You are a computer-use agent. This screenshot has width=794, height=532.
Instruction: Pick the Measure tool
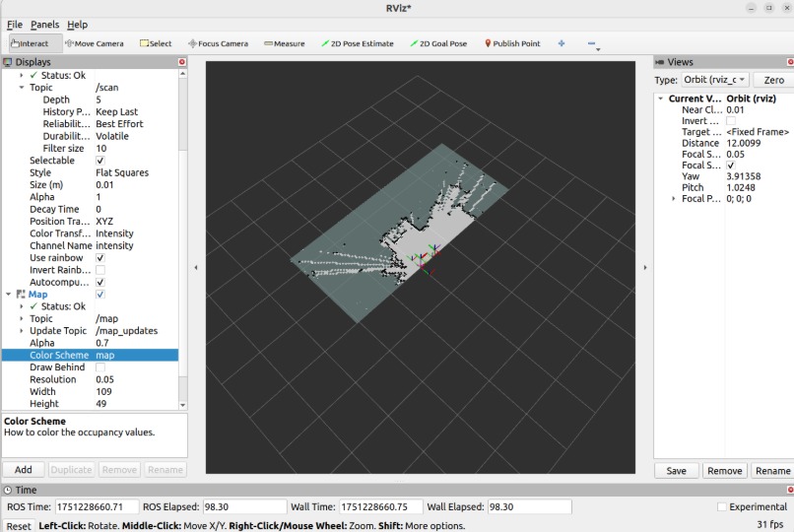click(284, 43)
